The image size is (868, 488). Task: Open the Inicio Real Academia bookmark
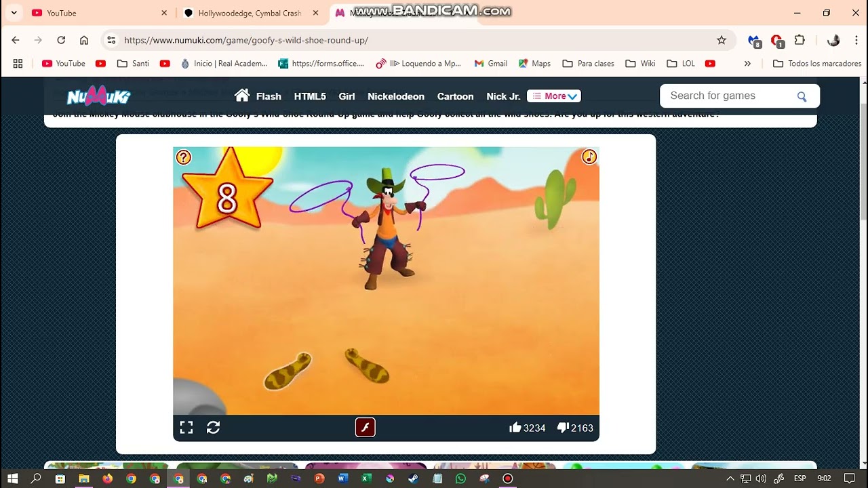coord(224,63)
